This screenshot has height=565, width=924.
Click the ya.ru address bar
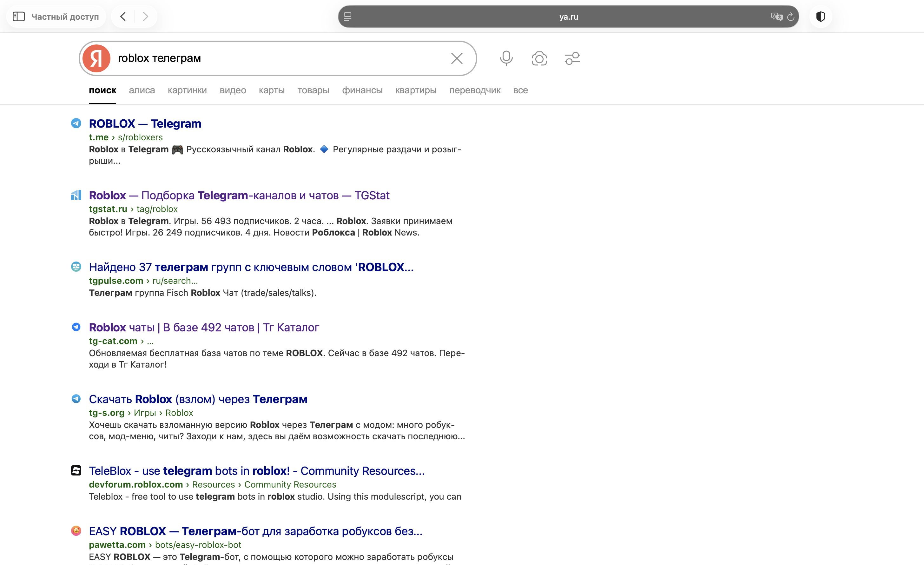[x=568, y=17]
